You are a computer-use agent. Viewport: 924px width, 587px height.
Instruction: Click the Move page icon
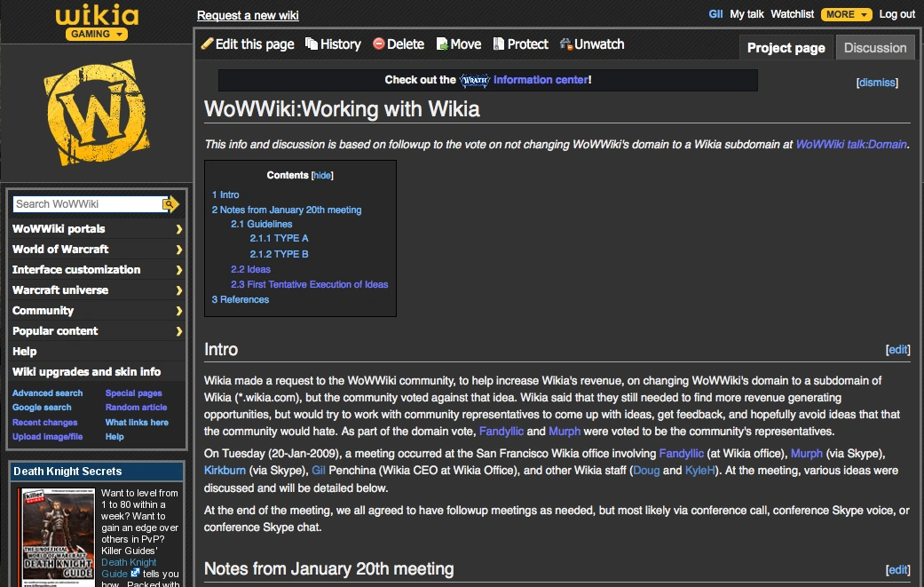[442, 44]
